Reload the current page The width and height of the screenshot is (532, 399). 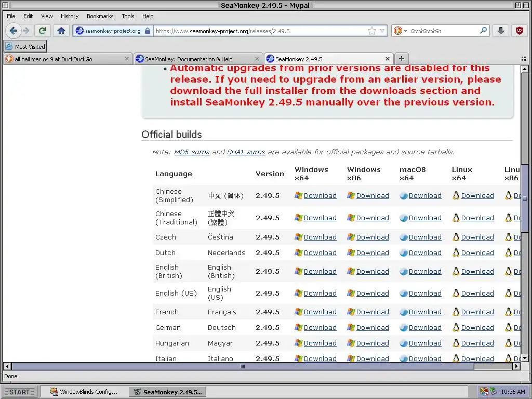pos(43,31)
